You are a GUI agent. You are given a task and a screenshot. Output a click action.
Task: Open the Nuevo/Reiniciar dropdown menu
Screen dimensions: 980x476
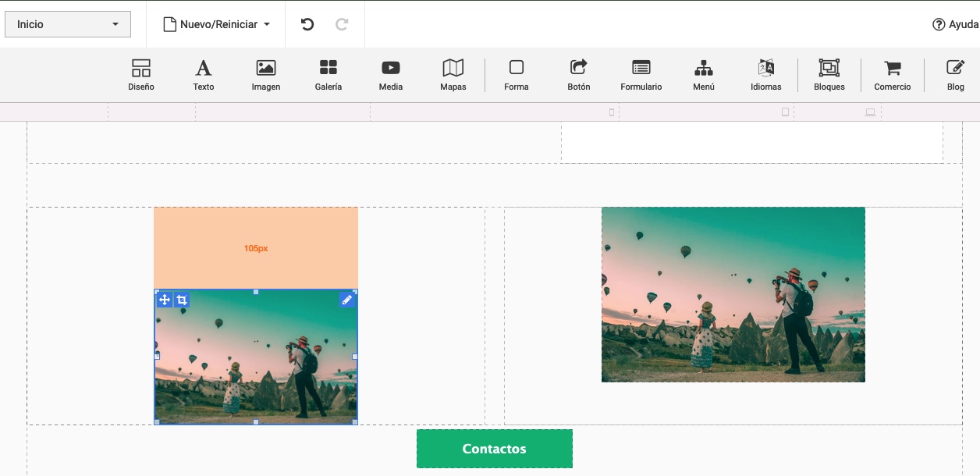(x=216, y=24)
